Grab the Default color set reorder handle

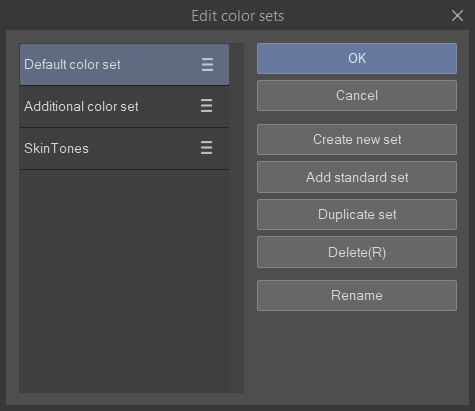[207, 64]
